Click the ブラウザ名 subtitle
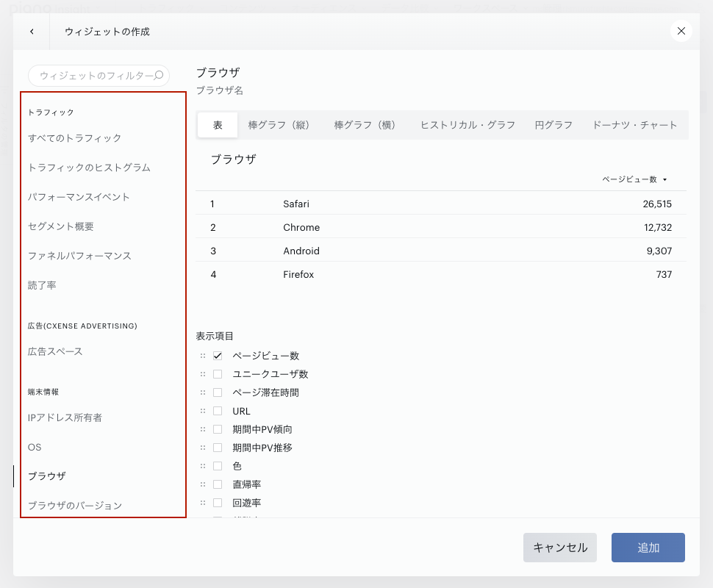The width and height of the screenshot is (713, 588). [220, 90]
